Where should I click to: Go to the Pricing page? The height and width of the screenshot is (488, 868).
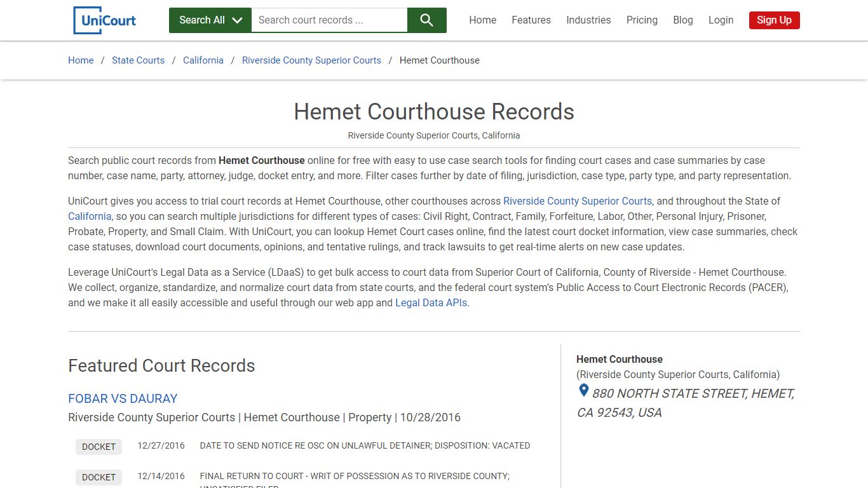click(x=642, y=20)
